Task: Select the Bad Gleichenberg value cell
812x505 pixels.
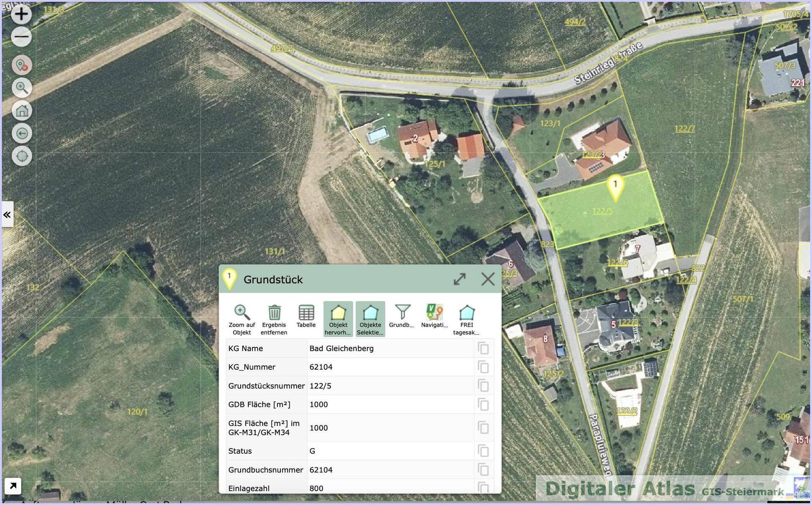Action: [x=390, y=349]
